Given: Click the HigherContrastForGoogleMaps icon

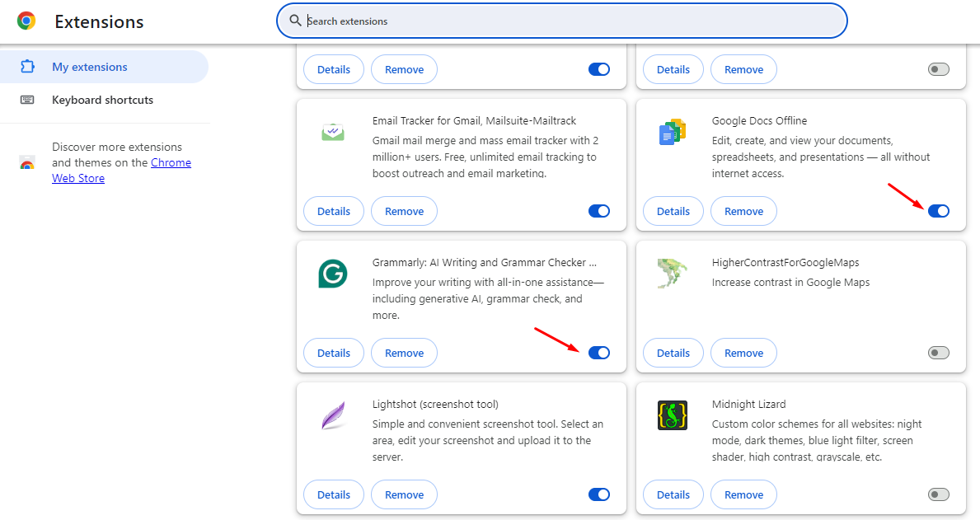Looking at the screenshot, I should [x=673, y=274].
